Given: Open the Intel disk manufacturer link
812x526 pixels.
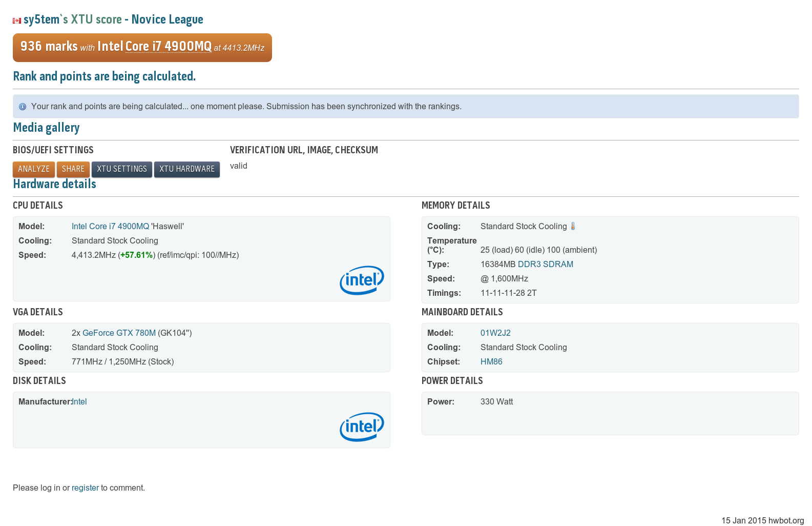Looking at the screenshot, I should (x=79, y=401).
